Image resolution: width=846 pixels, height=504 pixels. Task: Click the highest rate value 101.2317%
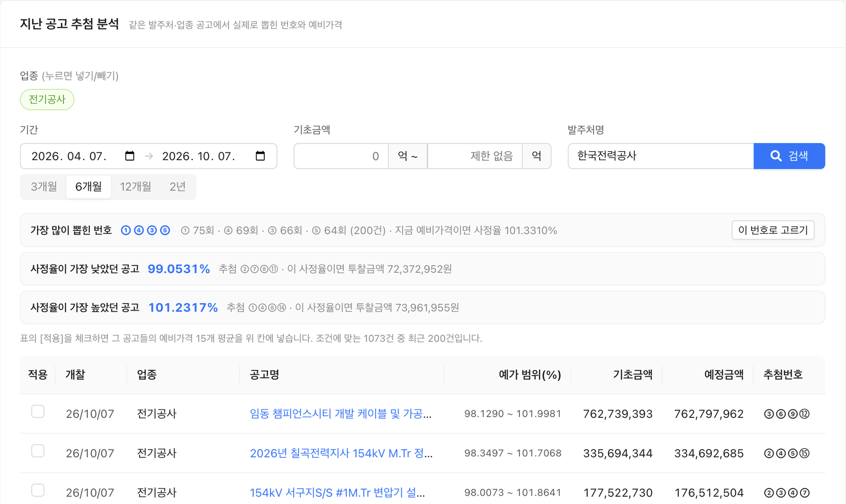tap(183, 307)
